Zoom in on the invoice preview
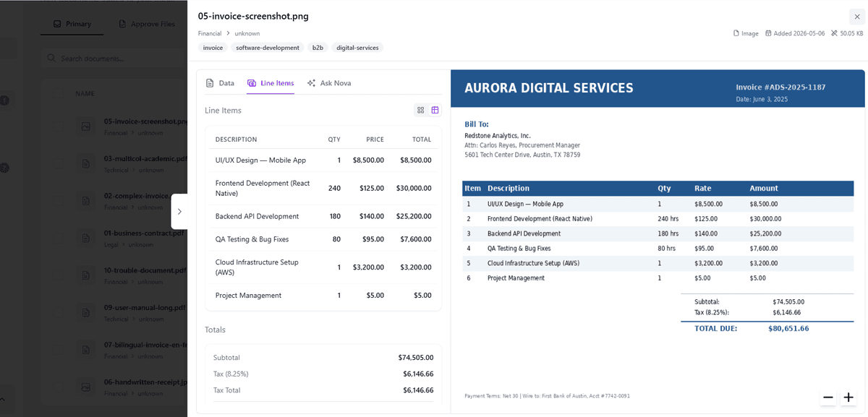 click(848, 397)
